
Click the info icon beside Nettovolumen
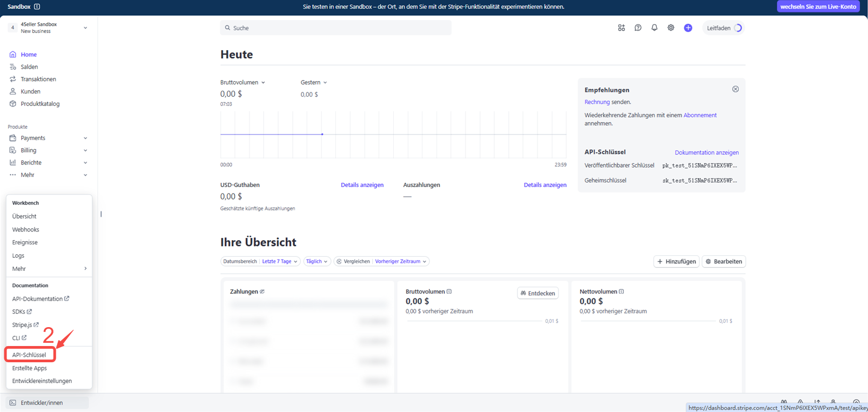(x=622, y=291)
